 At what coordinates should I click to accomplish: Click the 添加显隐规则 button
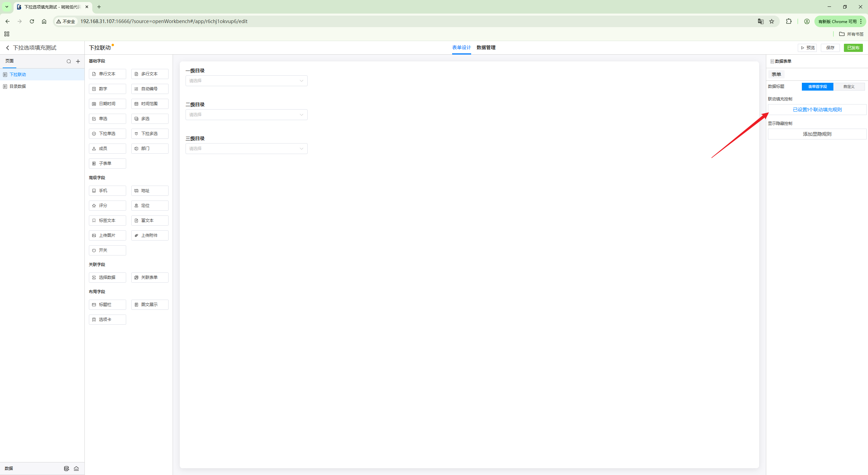pyautogui.click(x=817, y=134)
